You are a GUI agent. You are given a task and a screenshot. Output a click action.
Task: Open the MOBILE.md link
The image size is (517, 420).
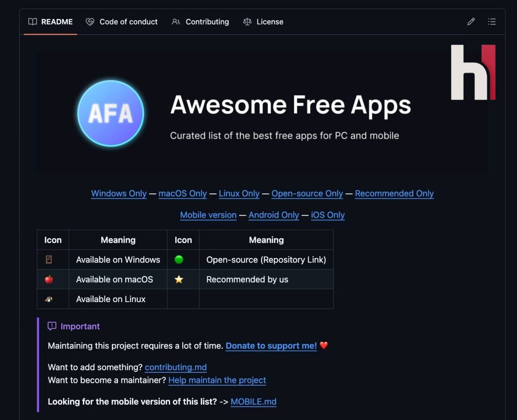pyautogui.click(x=254, y=401)
